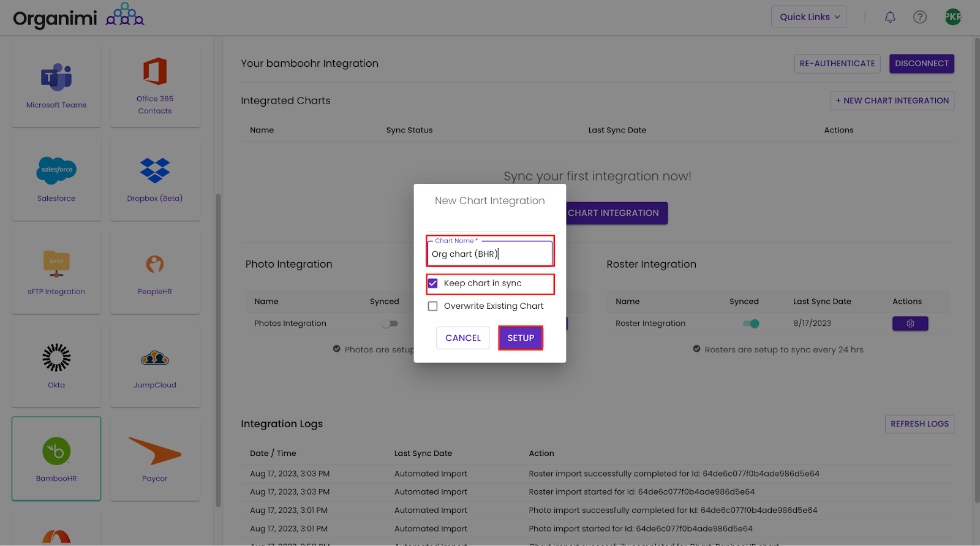Image resolution: width=980 pixels, height=546 pixels.
Task: Click 'Your bamboohr Integration' heading
Action: point(310,64)
